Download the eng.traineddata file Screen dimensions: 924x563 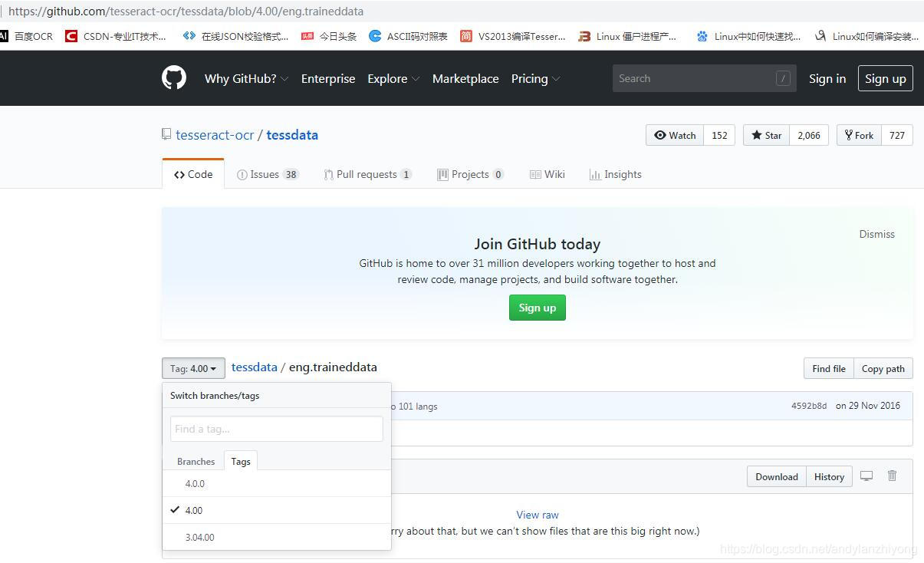click(x=777, y=476)
